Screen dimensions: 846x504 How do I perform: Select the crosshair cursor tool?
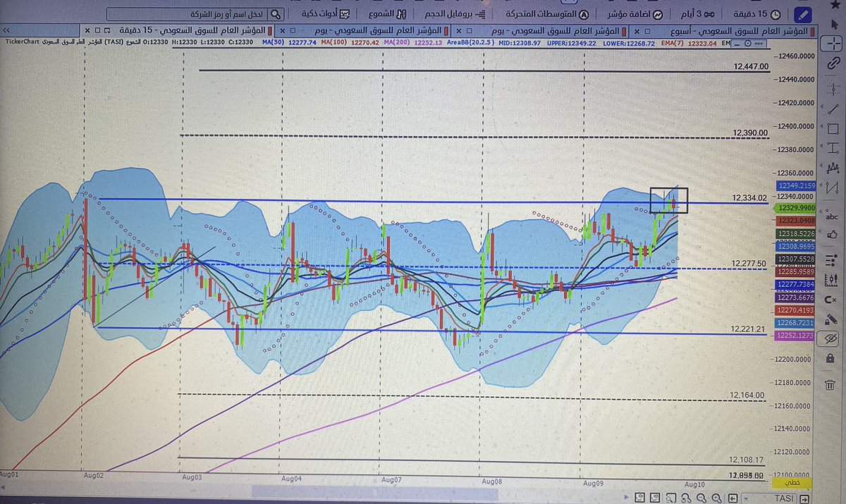[x=833, y=43]
